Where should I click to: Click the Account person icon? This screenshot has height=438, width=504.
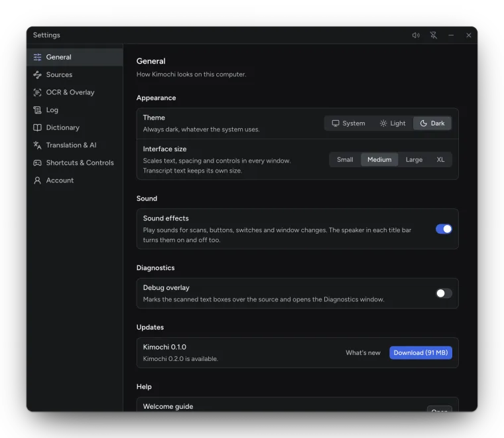point(37,181)
